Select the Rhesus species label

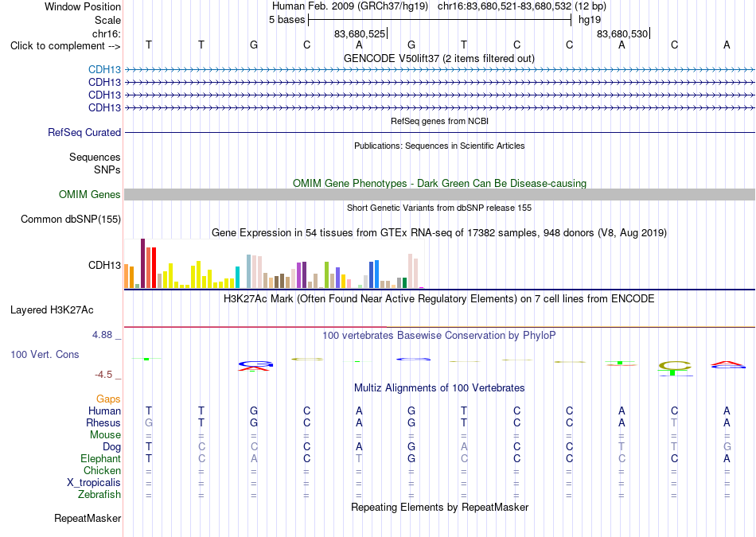pyautogui.click(x=103, y=422)
